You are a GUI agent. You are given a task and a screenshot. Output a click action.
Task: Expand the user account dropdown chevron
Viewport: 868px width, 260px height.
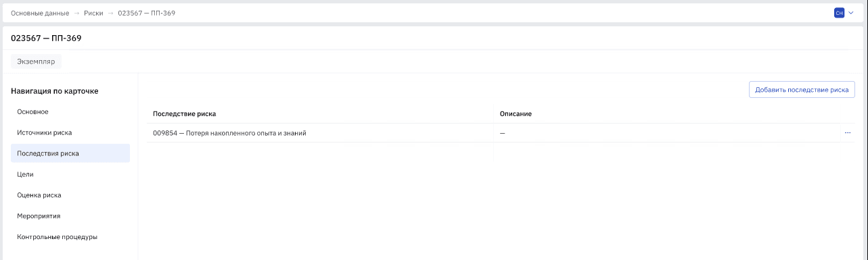click(851, 13)
